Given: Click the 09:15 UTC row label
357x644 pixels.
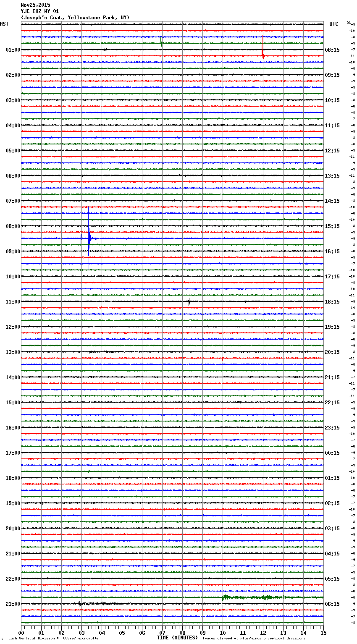Looking at the screenshot, I should (332, 75).
